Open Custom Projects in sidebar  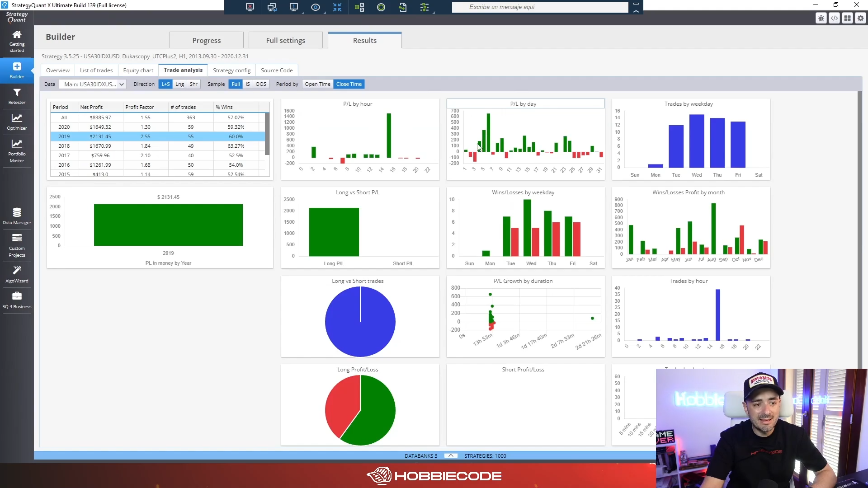point(17,245)
